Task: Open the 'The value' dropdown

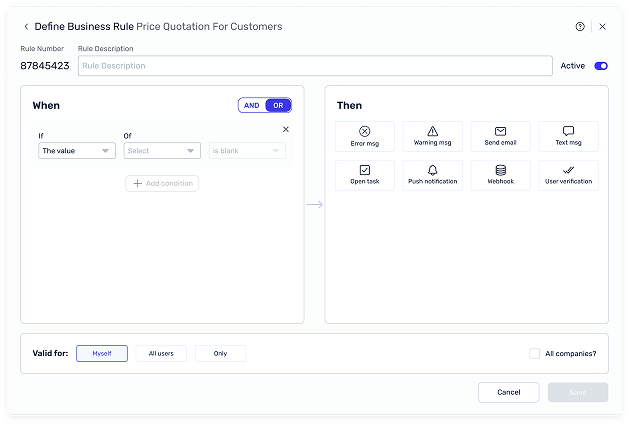Action: (x=77, y=151)
